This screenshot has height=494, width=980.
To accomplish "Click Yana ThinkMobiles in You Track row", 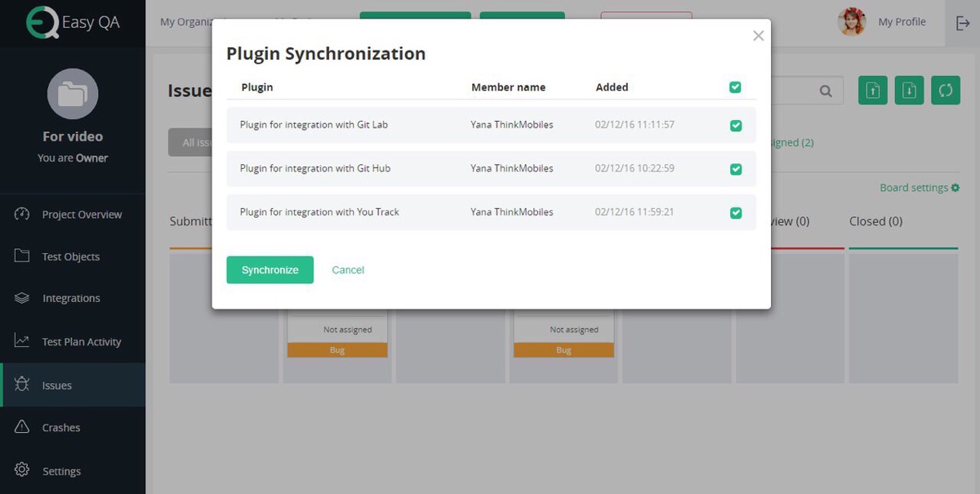I will [512, 211].
